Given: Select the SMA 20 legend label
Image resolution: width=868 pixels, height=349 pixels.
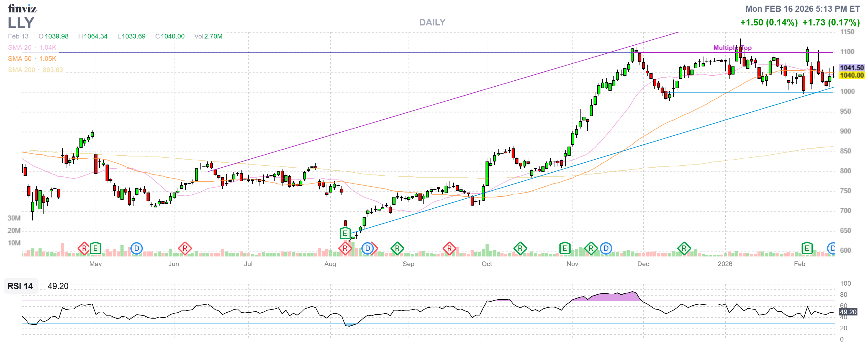Looking at the screenshot, I should tap(20, 48).
